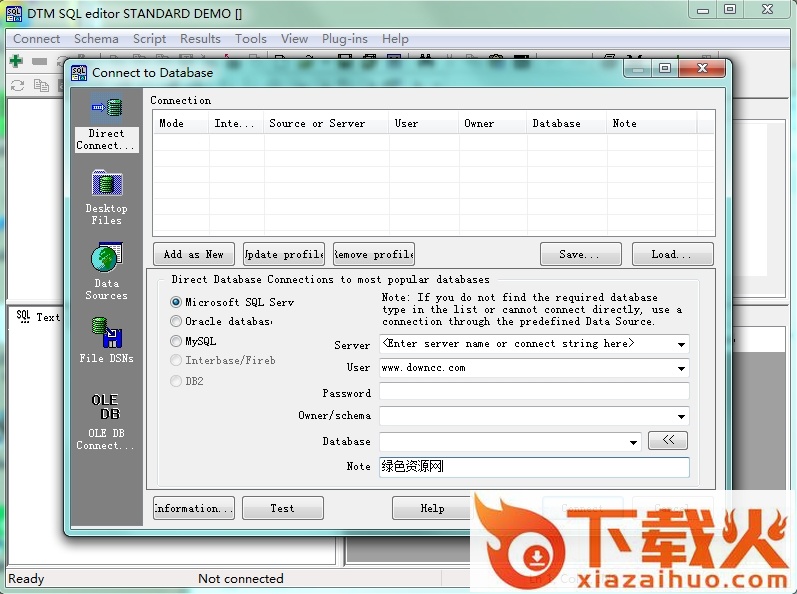Image resolution: width=797 pixels, height=594 pixels.
Task: Click the Update profile button
Action: pos(284,254)
